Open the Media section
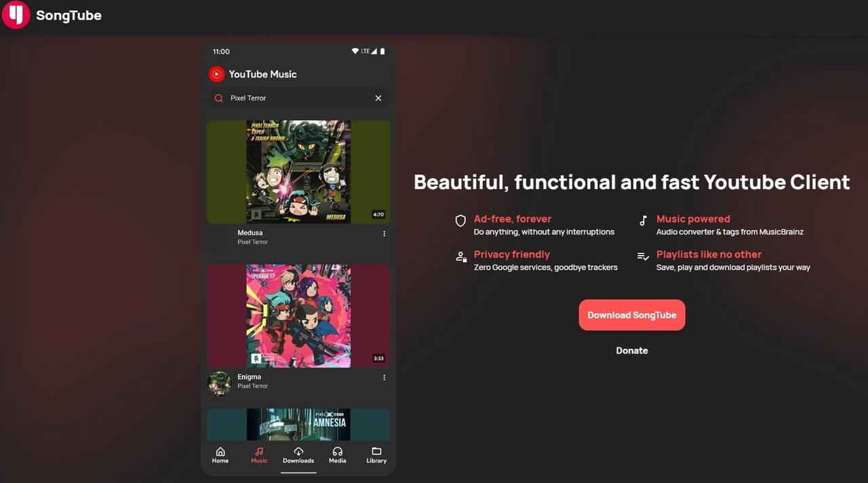 [337, 455]
